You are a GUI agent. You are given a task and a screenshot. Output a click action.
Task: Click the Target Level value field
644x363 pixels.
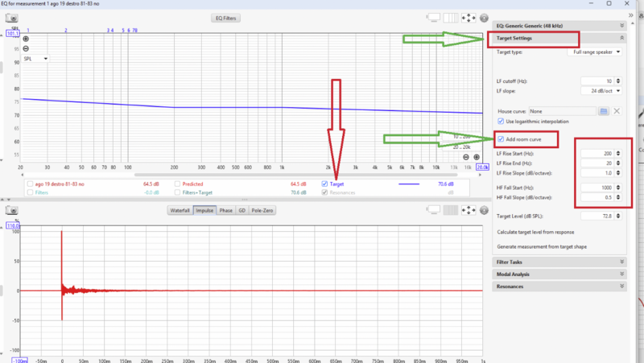597,216
